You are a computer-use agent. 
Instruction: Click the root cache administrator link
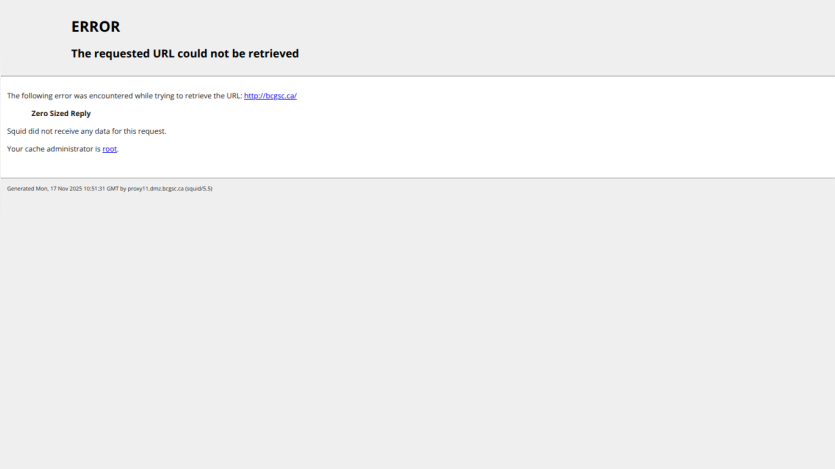(109, 149)
